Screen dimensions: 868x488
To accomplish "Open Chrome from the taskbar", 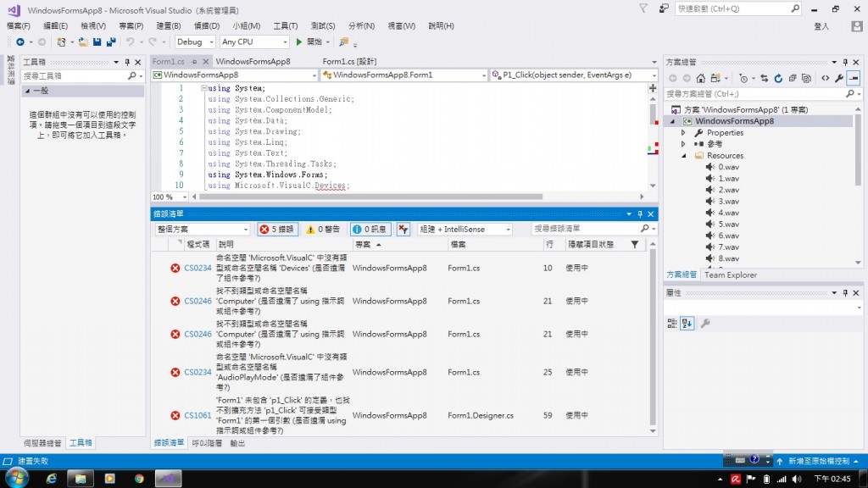I will coord(139,479).
